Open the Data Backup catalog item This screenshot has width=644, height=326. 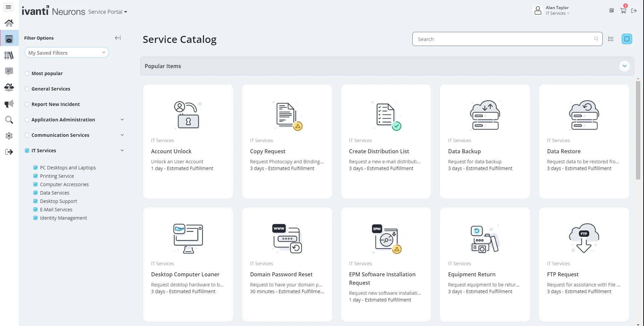click(485, 141)
